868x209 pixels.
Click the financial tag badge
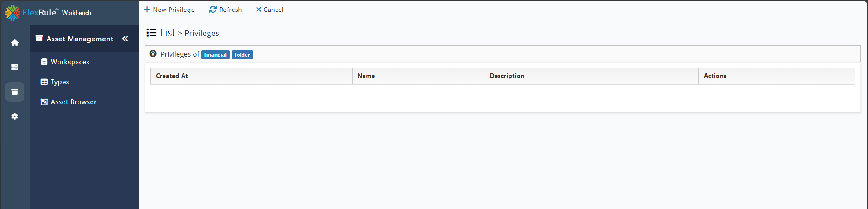(215, 55)
